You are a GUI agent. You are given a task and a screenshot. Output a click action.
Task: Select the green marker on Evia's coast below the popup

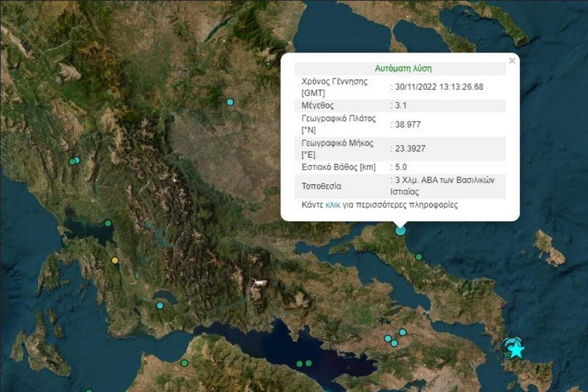pos(419,257)
